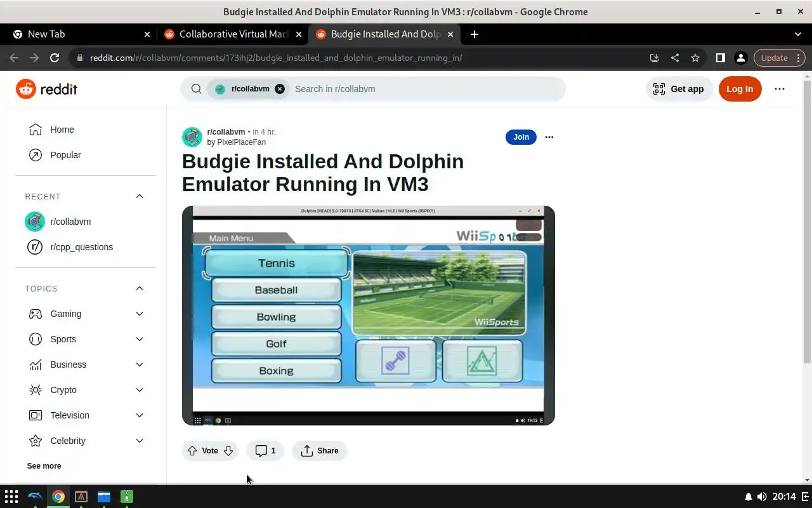This screenshot has height=508, width=812.
Task: Bookmark this page with star icon
Action: [695, 58]
